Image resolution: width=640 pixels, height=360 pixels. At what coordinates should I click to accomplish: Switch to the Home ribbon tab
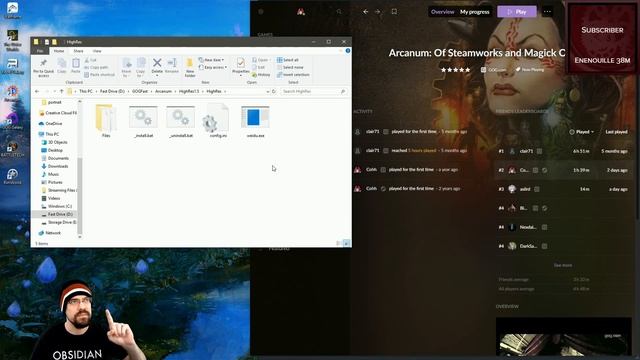pos(59,51)
